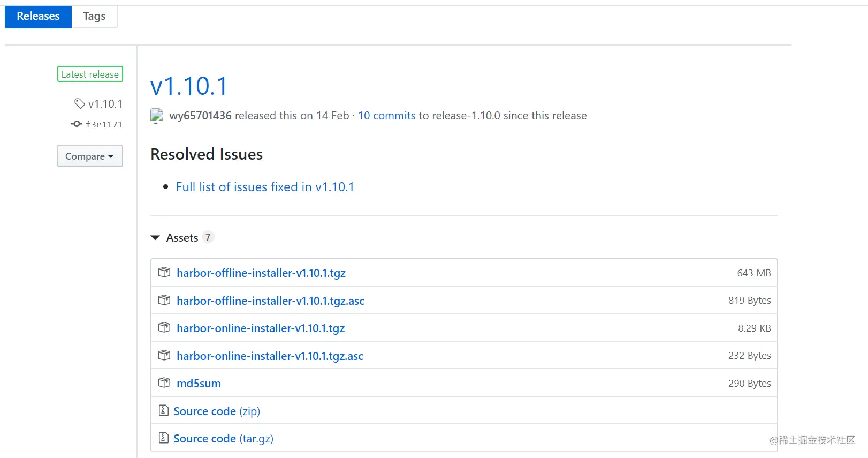The image size is (868, 458).
Task: Click the wy65701436 avatar image
Action: click(x=157, y=116)
